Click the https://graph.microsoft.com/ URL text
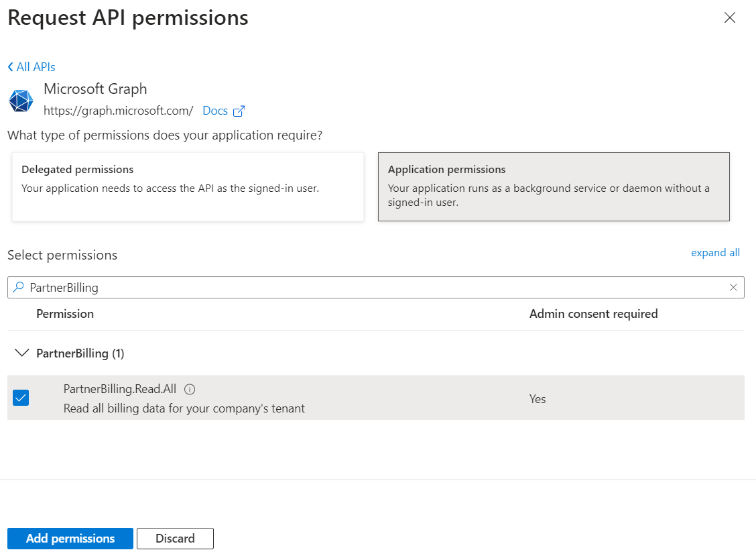The image size is (756, 556). click(x=119, y=111)
